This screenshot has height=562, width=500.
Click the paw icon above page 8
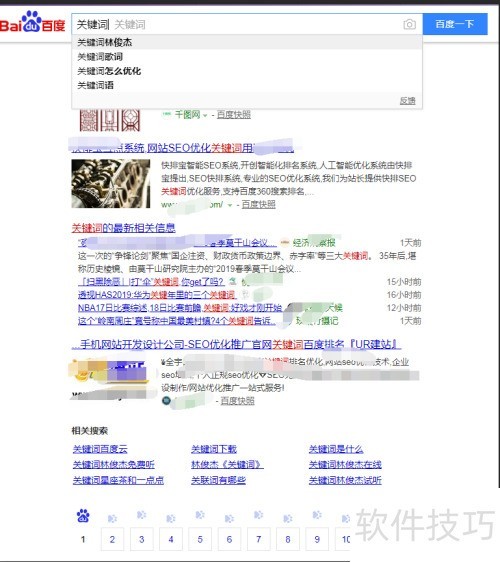288,518
